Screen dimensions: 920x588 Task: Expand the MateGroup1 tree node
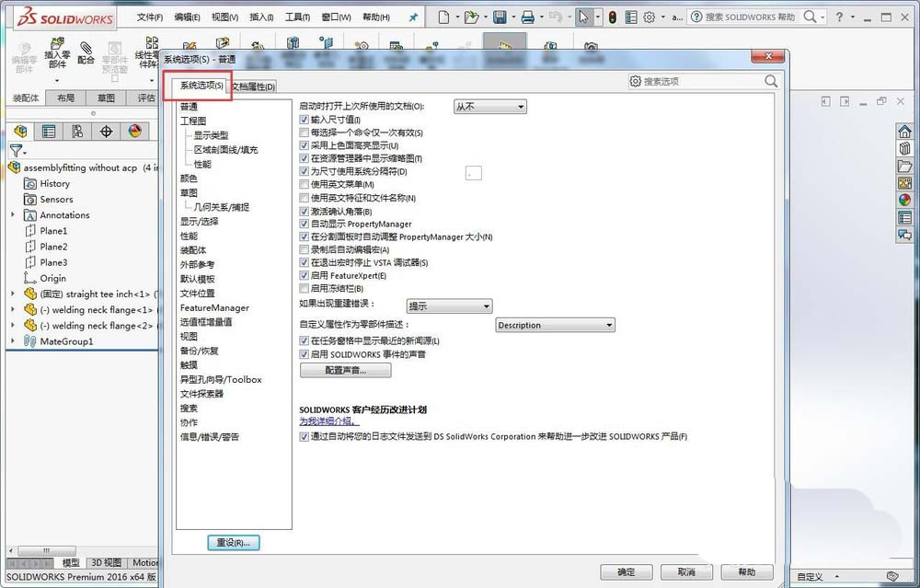point(13,341)
